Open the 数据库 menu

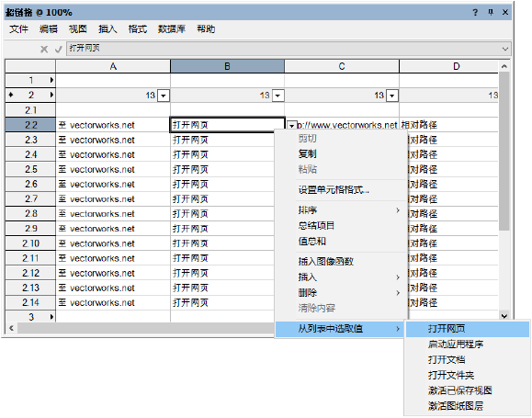[x=172, y=29]
